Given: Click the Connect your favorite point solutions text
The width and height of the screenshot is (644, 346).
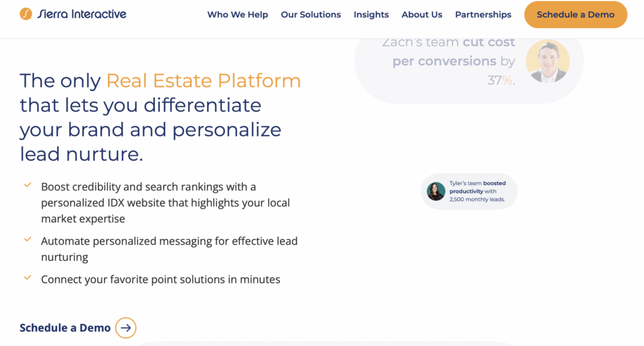Looking at the screenshot, I should [x=161, y=280].
